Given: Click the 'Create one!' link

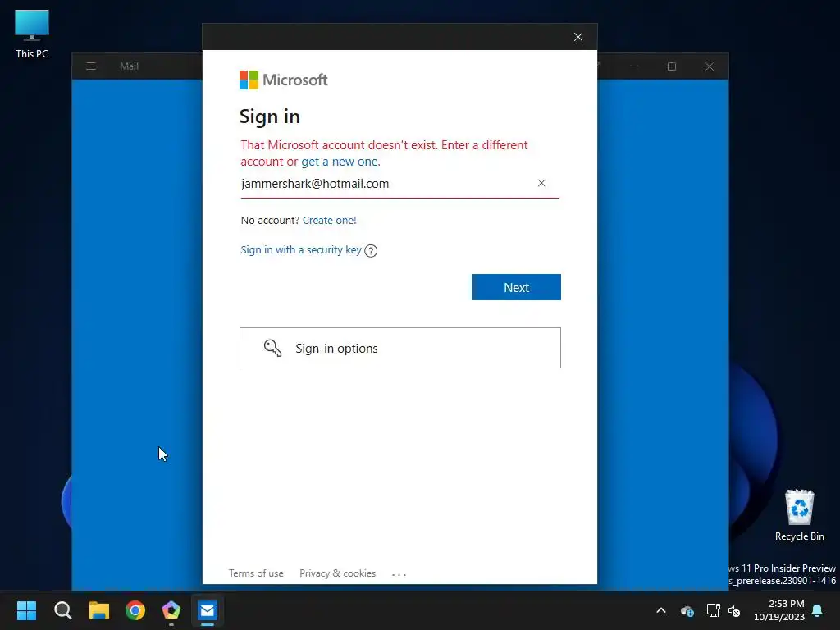Looking at the screenshot, I should 330,220.
